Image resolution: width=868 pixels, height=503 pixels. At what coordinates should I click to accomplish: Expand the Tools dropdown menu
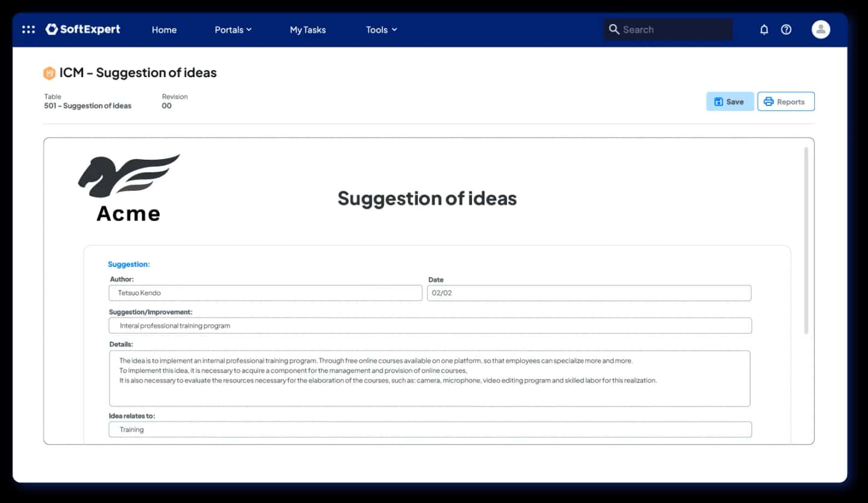tap(382, 30)
